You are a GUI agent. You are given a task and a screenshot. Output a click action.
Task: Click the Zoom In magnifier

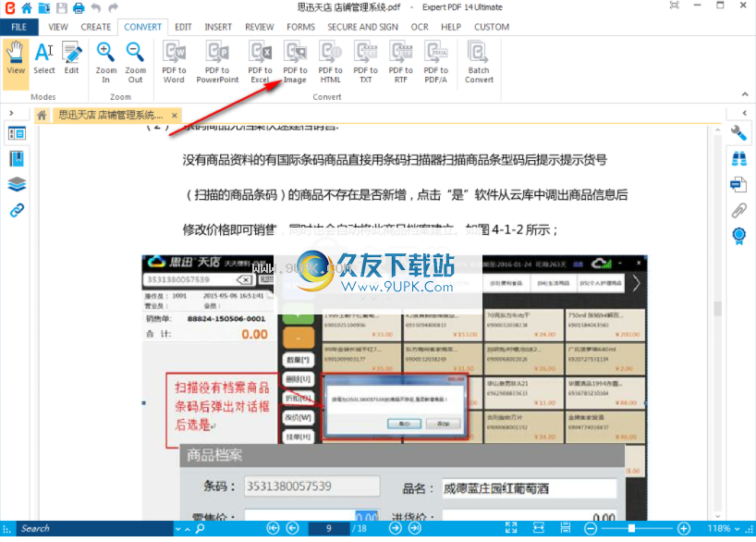point(105,63)
